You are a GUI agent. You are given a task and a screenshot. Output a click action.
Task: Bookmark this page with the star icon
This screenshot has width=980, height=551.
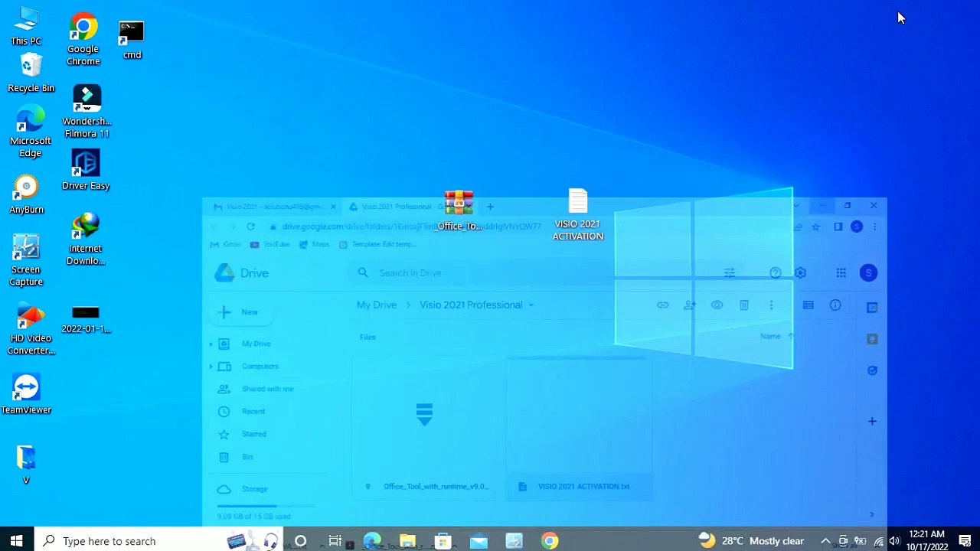click(x=816, y=227)
